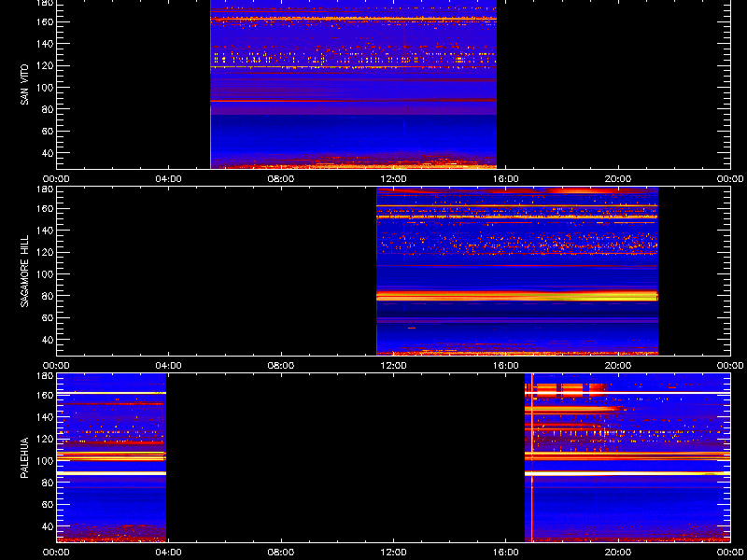The height and width of the screenshot is (560, 747).
Task: Select the Palehua evening data block after 16:00
Action: click(x=627, y=458)
